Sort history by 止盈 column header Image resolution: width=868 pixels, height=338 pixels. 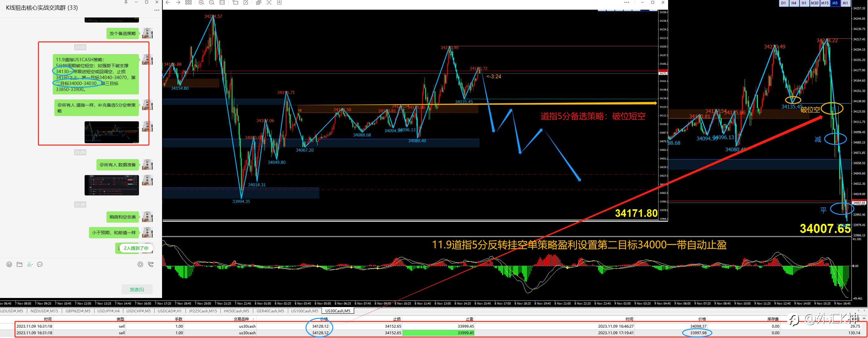point(470,319)
